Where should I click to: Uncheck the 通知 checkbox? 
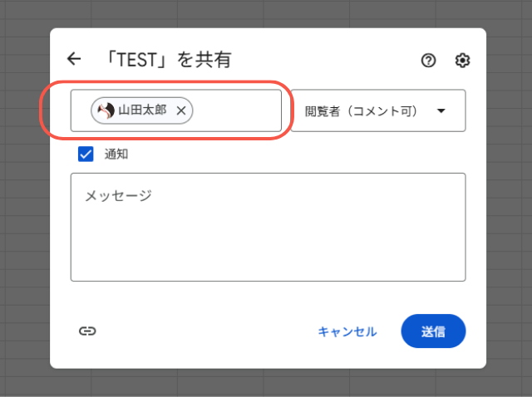[86, 154]
